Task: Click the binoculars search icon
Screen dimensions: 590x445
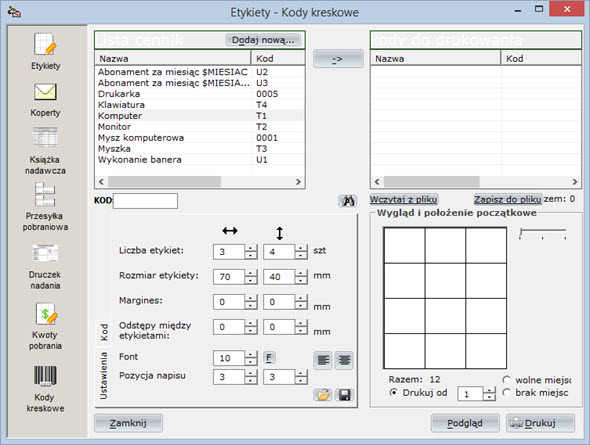Action: coord(348,201)
